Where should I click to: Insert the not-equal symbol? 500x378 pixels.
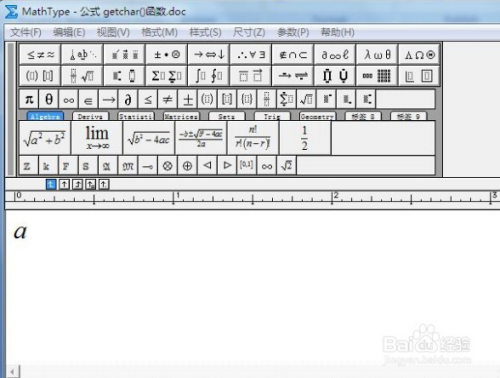[168, 99]
